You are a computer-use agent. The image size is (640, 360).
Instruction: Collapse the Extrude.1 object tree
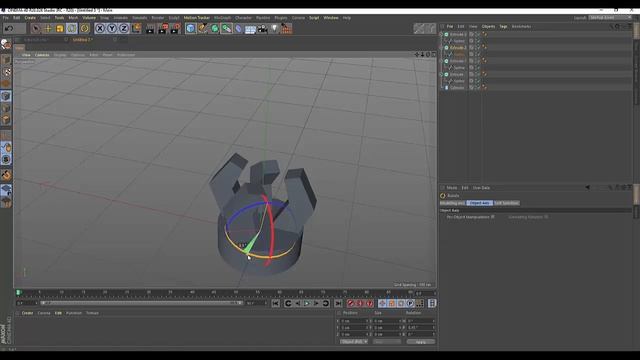pyautogui.click(x=441, y=61)
